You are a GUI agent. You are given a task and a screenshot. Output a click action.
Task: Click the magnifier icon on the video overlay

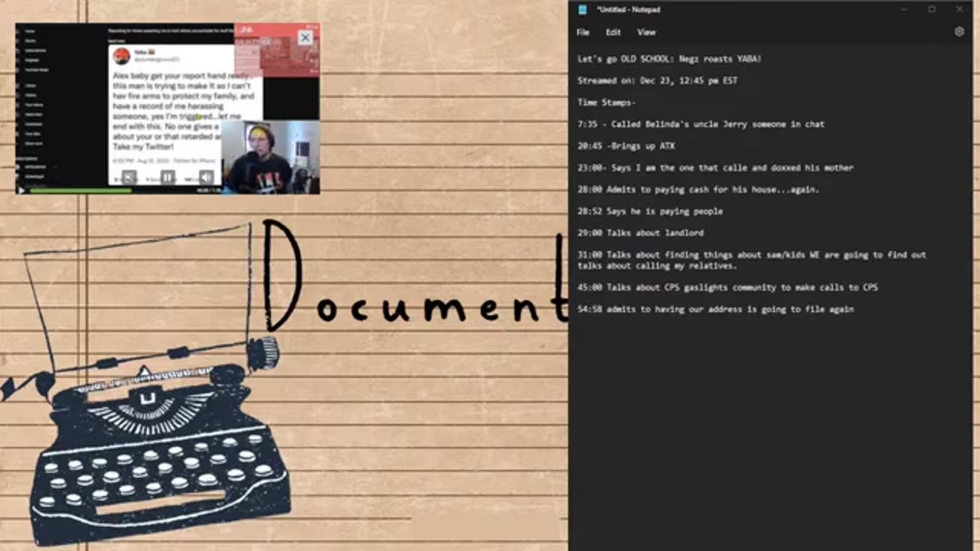click(x=129, y=178)
